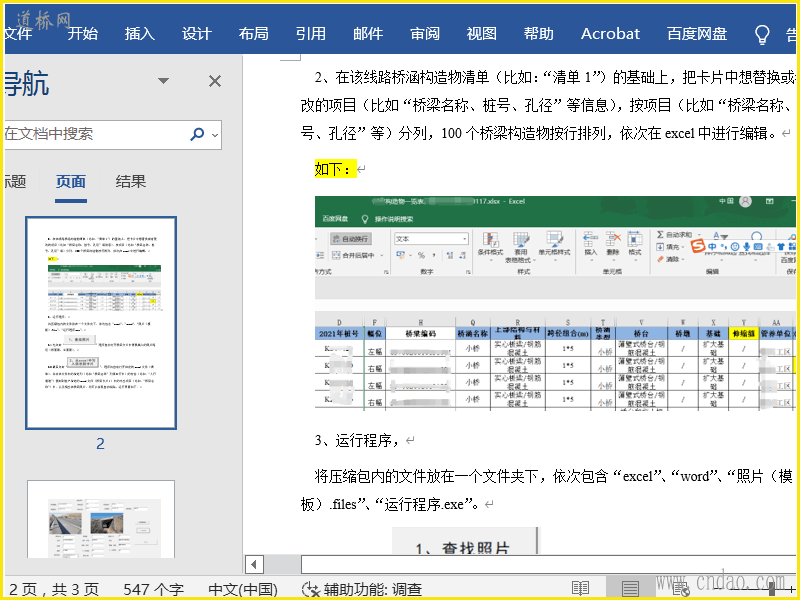Select the 百度网盘 ribbon tab
The image size is (800, 600).
click(697, 34)
